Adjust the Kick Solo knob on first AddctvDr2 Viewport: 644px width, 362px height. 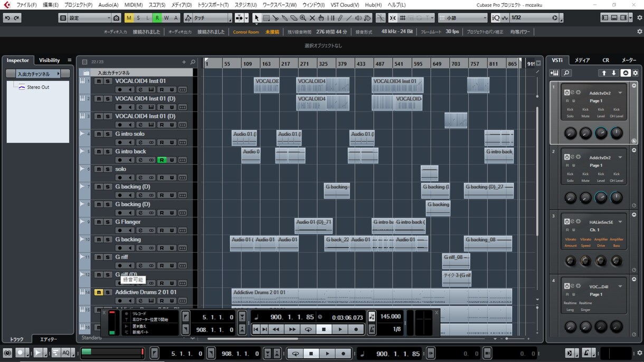[x=570, y=133]
